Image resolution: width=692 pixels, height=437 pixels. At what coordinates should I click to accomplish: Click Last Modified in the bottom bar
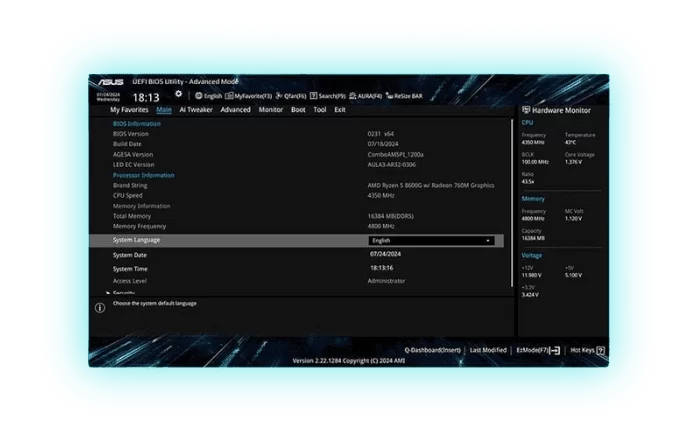[x=488, y=350]
